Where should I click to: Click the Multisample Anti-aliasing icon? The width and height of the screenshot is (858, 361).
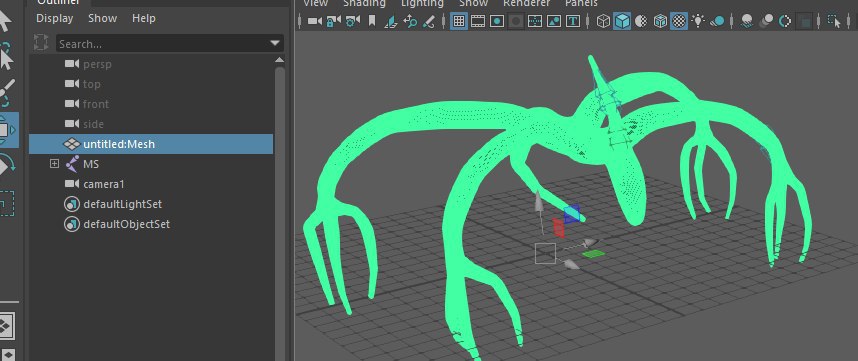785,21
